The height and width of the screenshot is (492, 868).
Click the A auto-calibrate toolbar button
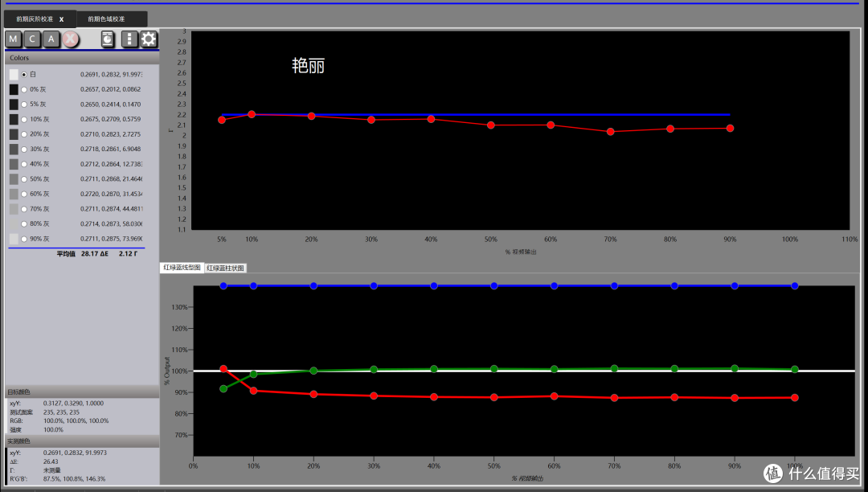(51, 39)
